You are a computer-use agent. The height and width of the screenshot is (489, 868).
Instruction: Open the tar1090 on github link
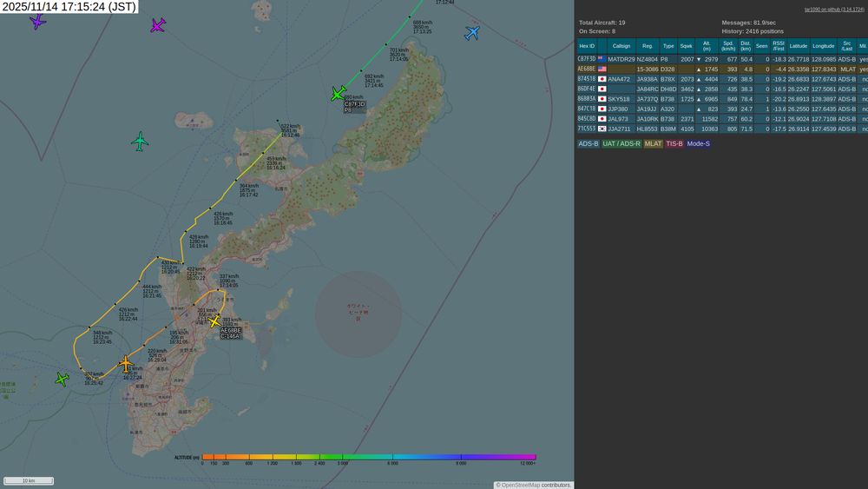pyautogui.click(x=833, y=10)
